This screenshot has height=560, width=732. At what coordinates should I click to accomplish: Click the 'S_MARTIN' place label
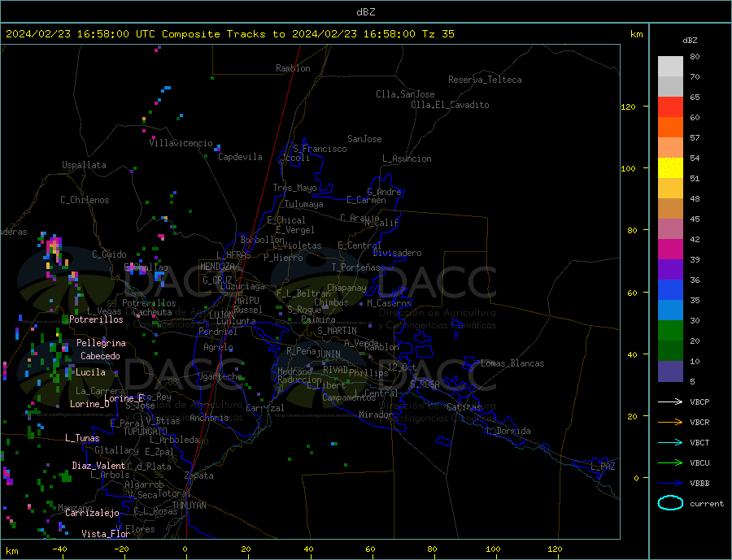pyautogui.click(x=337, y=331)
